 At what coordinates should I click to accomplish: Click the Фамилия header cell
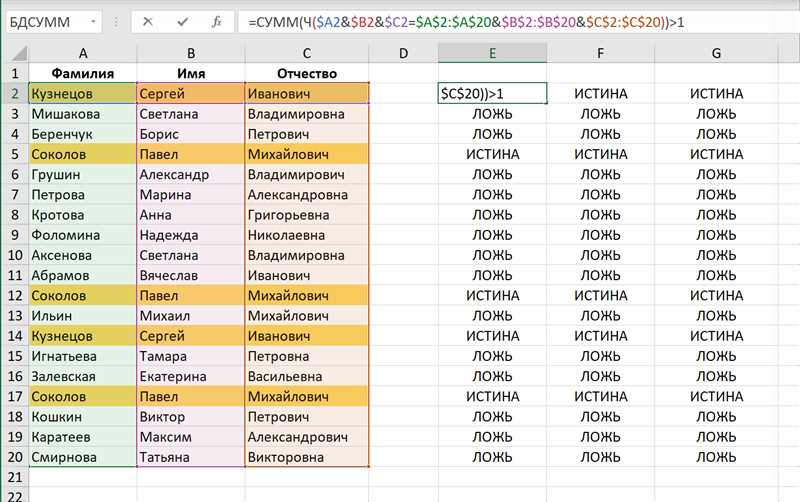coord(83,73)
